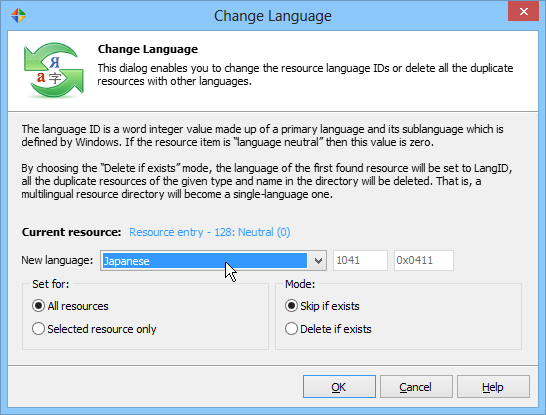Click the Mode: group label
Image resolution: width=546 pixels, height=415 pixels.
click(300, 284)
